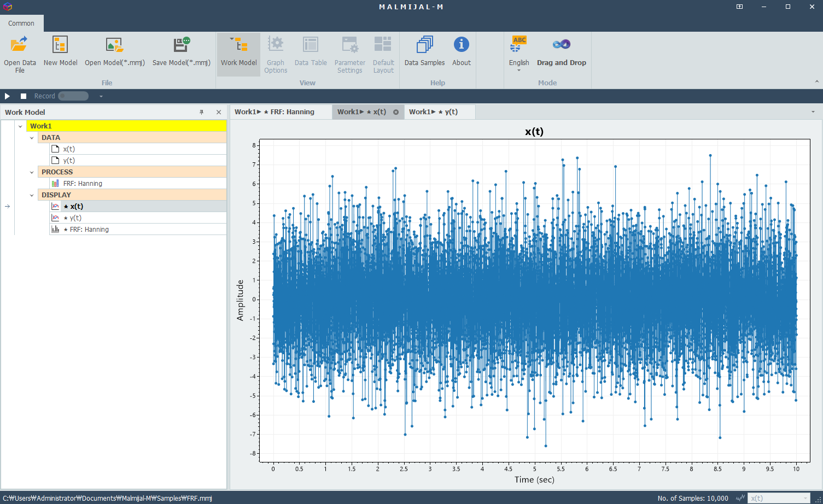Click the PROCESS section header
The image size is (823, 504).
(132, 172)
